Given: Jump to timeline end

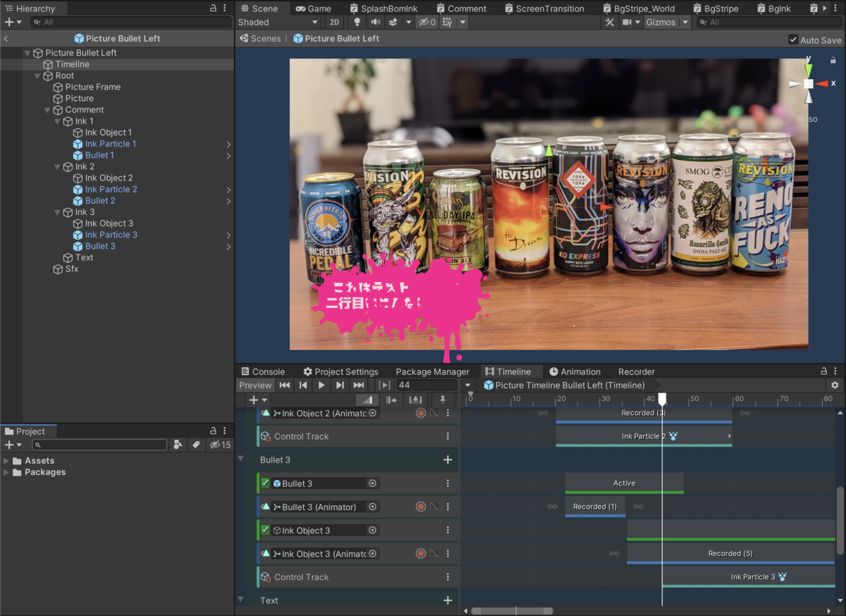Looking at the screenshot, I should coord(358,385).
